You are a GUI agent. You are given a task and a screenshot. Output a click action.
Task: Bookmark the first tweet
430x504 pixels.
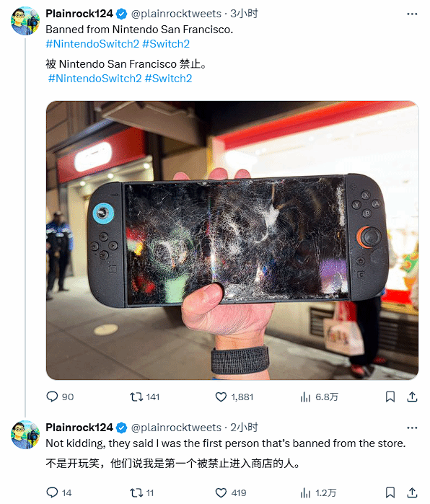(x=390, y=397)
